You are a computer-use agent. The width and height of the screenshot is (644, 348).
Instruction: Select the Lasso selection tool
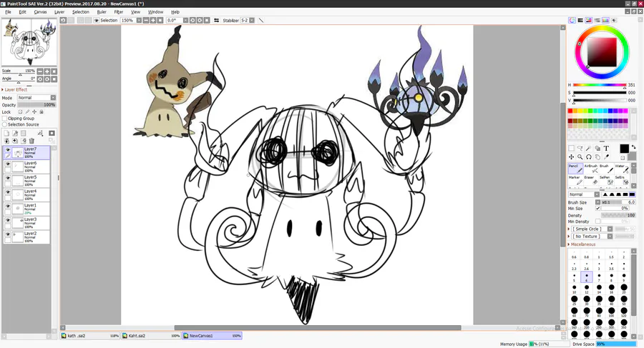pyautogui.click(x=580, y=148)
